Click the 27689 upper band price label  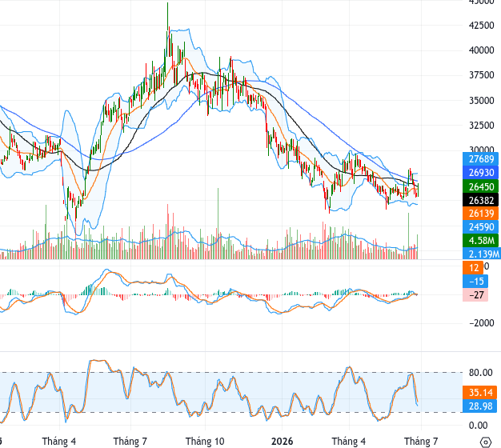point(480,159)
